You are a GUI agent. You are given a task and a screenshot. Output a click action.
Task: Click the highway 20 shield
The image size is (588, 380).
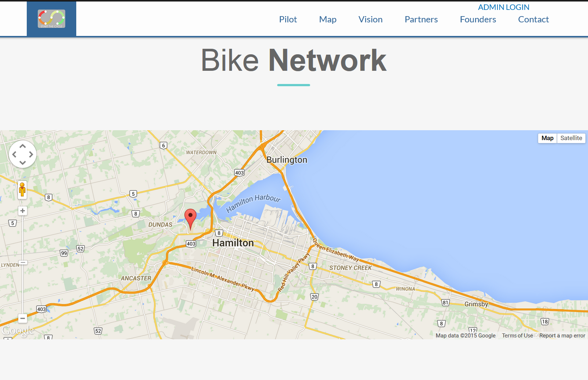[315, 297]
